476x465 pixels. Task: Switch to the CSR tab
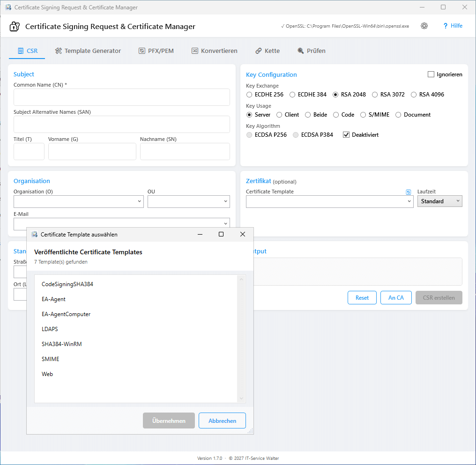click(27, 51)
